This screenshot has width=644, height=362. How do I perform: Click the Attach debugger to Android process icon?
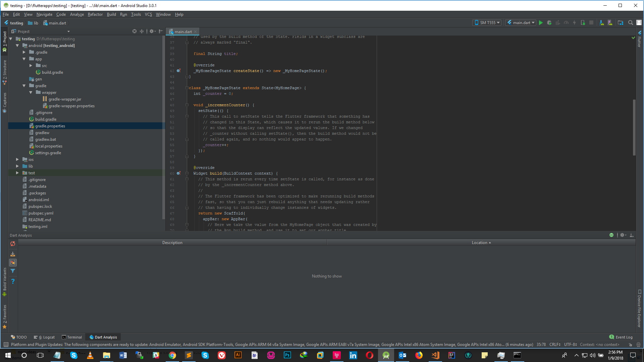pyautogui.click(x=583, y=23)
